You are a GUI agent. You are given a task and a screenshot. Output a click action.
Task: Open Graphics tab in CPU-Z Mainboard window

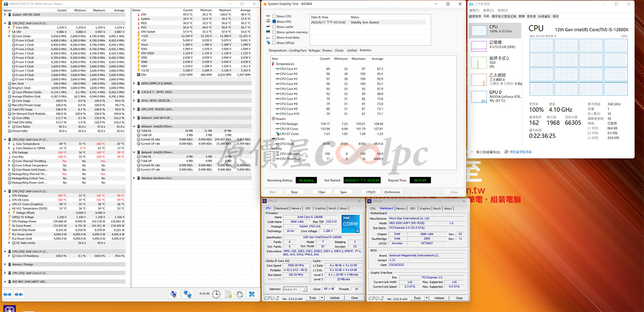coord(425,208)
